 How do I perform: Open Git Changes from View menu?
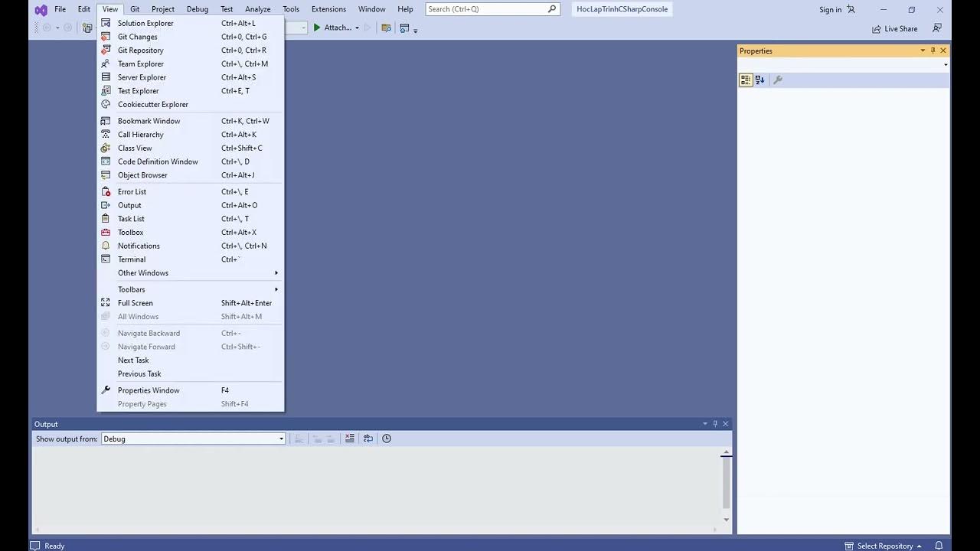point(191,37)
